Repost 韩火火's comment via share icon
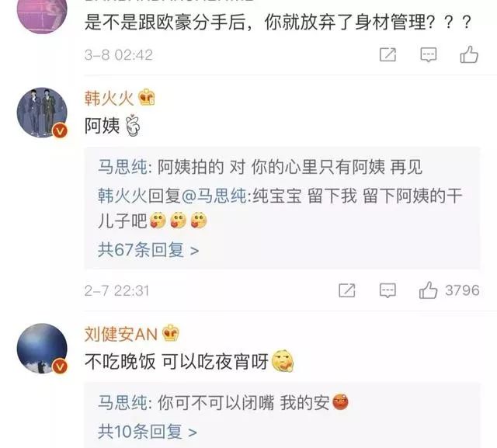The width and height of the screenshot is (497, 448). point(347,290)
